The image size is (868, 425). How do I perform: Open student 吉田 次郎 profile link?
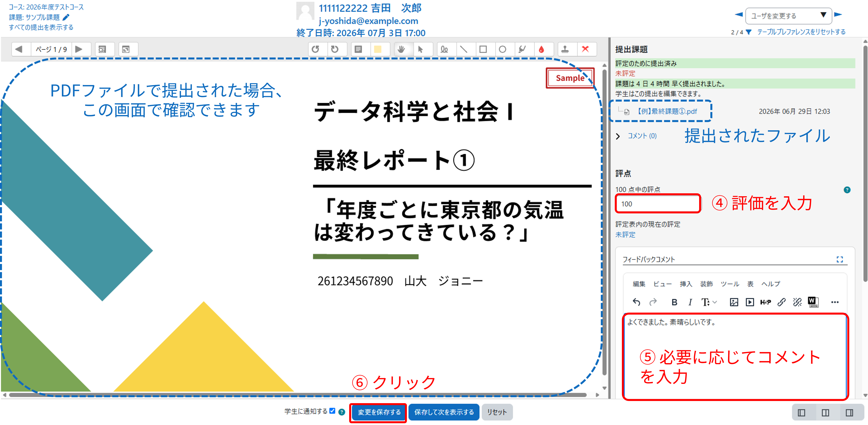click(x=370, y=8)
